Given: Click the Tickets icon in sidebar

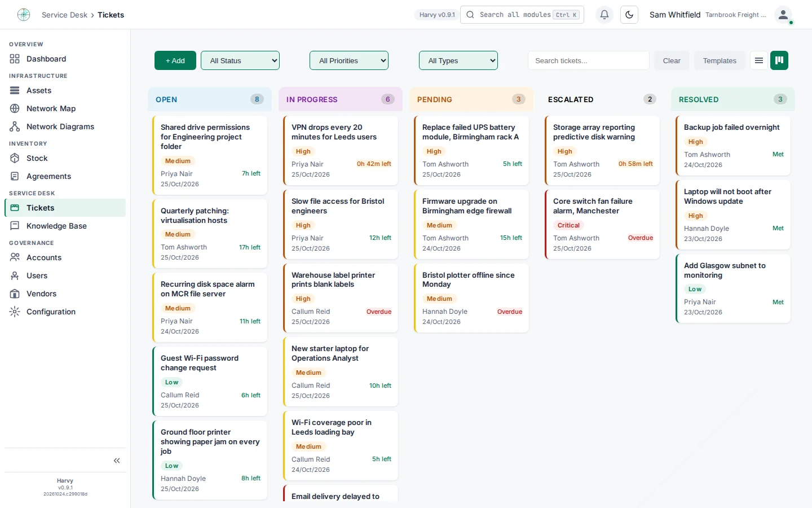Looking at the screenshot, I should [15, 208].
